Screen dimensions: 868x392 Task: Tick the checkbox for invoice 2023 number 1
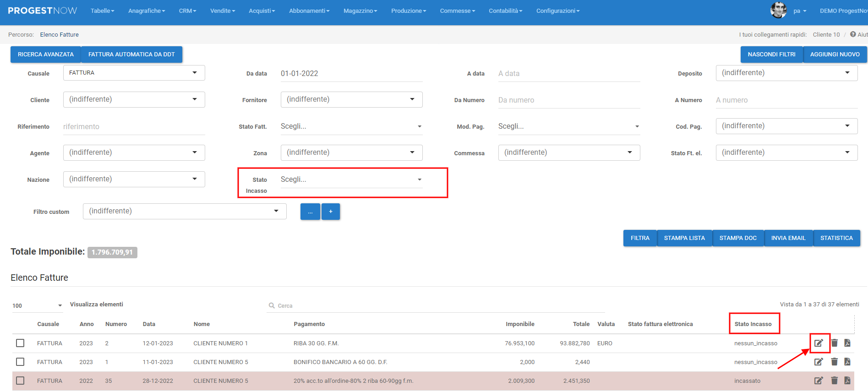click(20, 362)
